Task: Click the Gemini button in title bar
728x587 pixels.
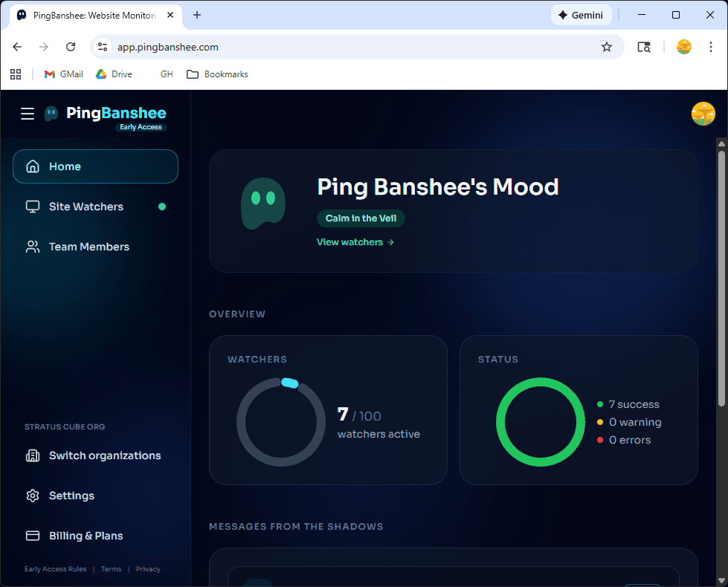Action: (582, 15)
